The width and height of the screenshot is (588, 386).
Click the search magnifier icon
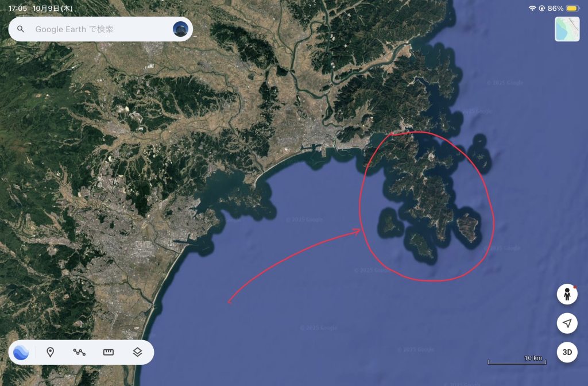21,29
